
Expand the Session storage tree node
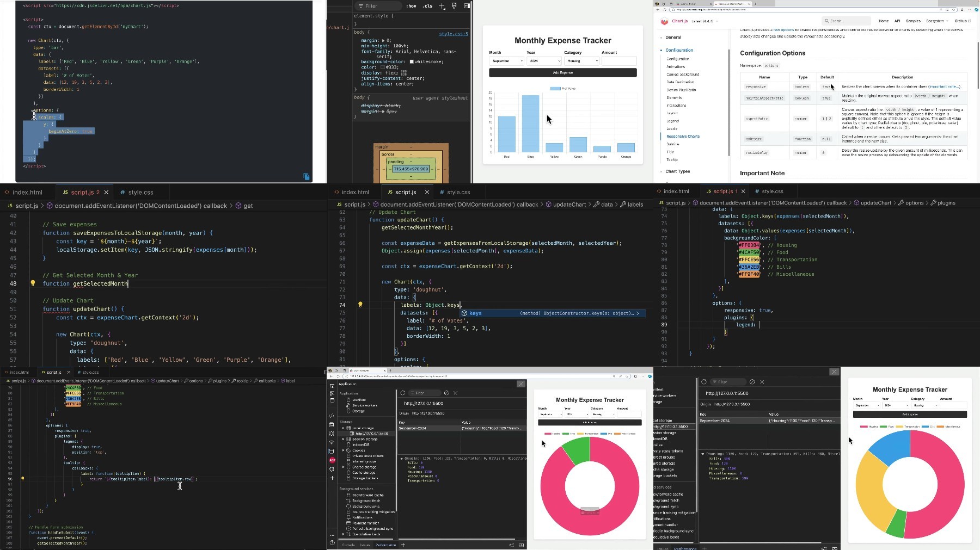tap(343, 439)
